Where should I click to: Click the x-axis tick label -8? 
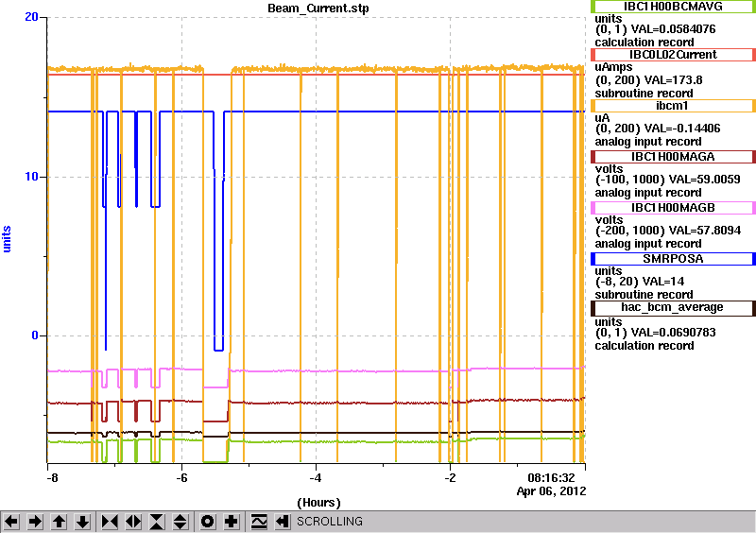52,478
